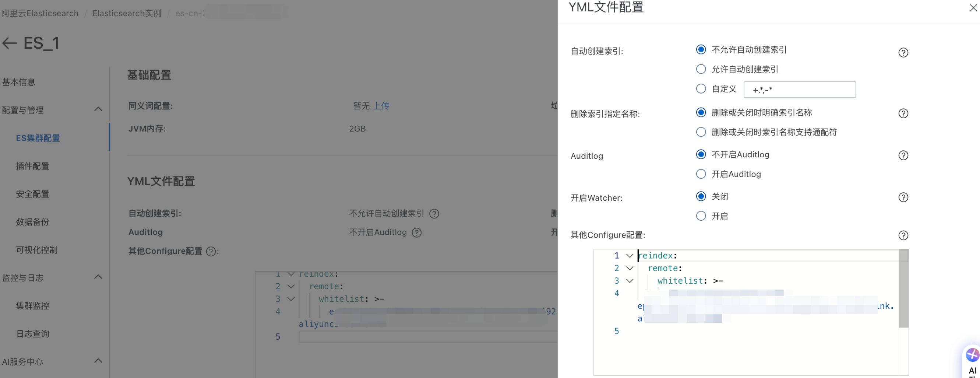
Task: Open help icon for 其他Configure配置 in panel
Action: click(x=903, y=235)
